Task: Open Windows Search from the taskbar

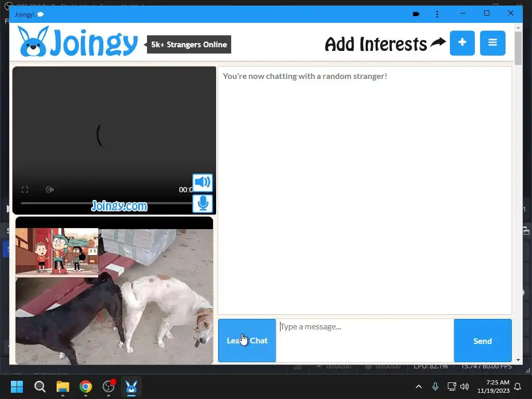Action: pyautogui.click(x=39, y=387)
